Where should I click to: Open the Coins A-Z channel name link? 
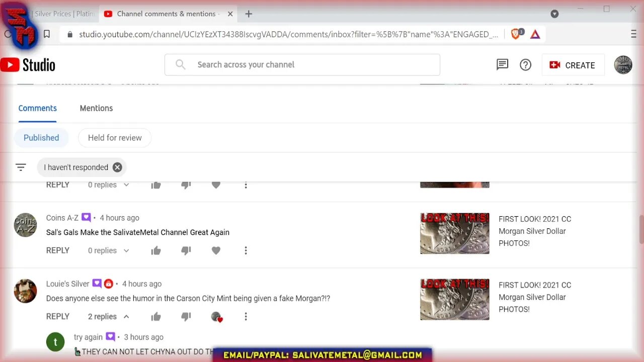(62, 218)
